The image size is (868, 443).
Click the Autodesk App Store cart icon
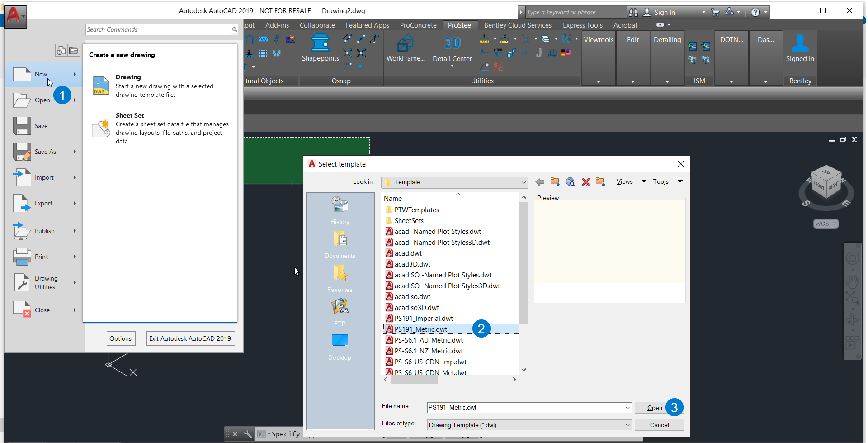[x=715, y=12]
